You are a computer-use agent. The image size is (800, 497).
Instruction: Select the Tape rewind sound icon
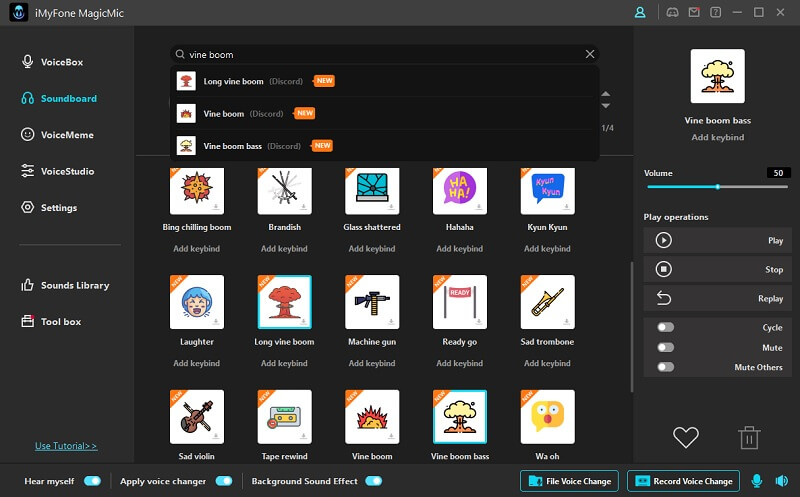click(285, 416)
